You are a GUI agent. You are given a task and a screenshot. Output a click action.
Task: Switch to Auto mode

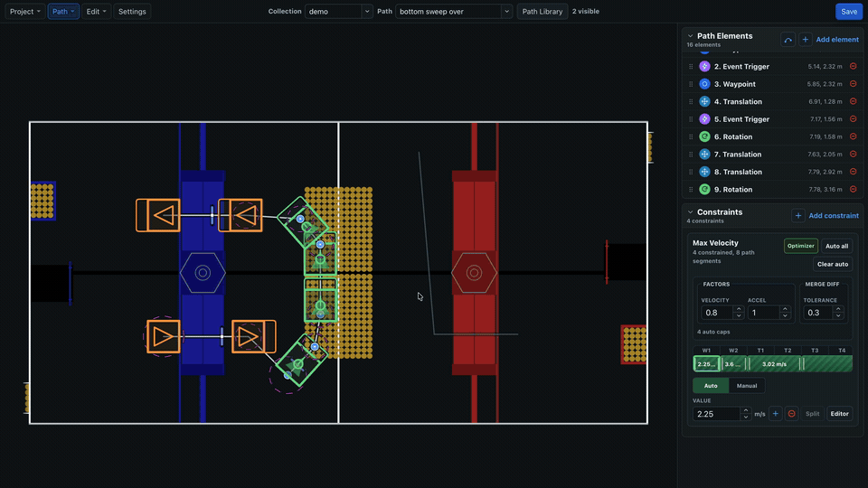coord(711,386)
